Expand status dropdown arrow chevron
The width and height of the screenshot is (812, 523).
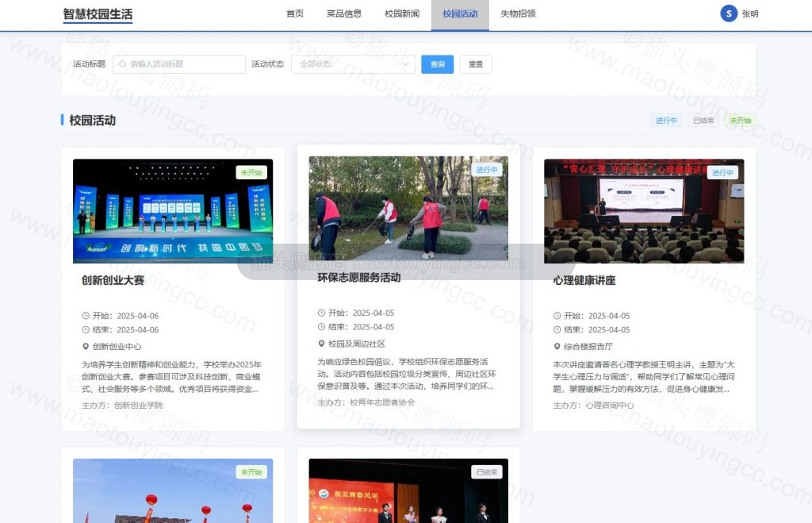(x=405, y=64)
